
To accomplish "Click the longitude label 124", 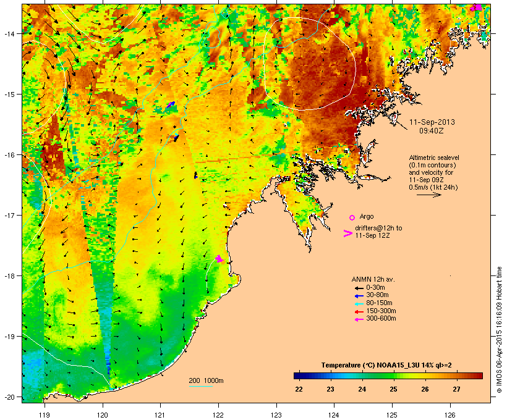I will [334, 415].
